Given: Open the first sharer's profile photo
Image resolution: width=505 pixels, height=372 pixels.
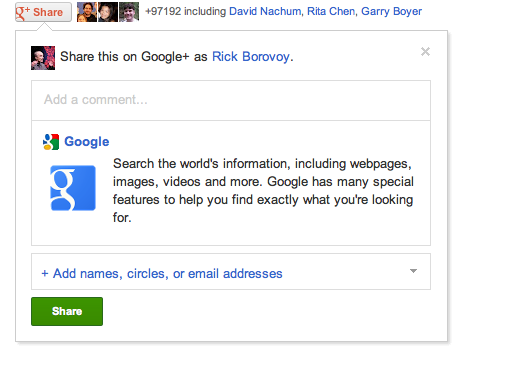Looking at the screenshot, I should click(87, 12).
